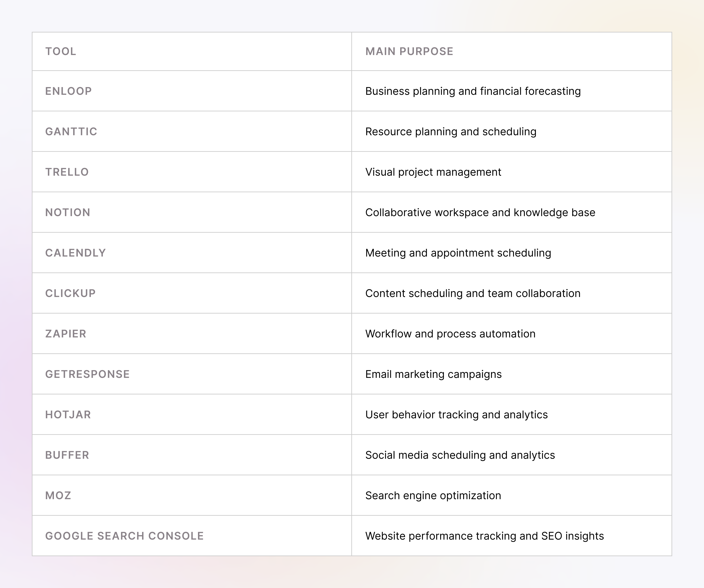Viewport: 704px width, 588px height.
Task: Select the MOZ tool cell
Action: click(x=192, y=495)
